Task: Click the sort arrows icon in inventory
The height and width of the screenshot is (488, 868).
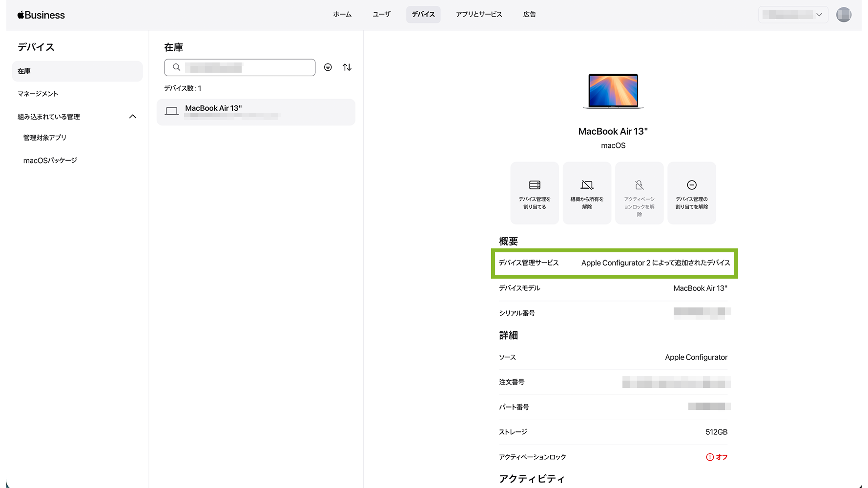Action: 347,67
